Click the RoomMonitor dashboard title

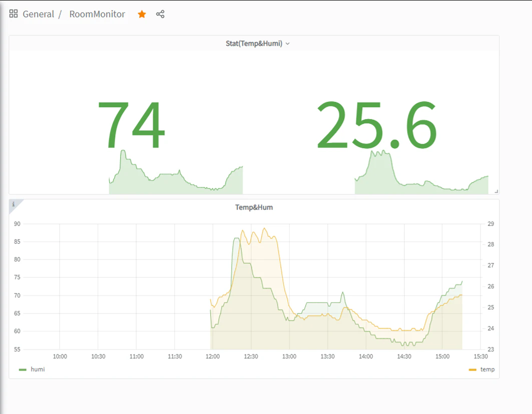coord(97,14)
